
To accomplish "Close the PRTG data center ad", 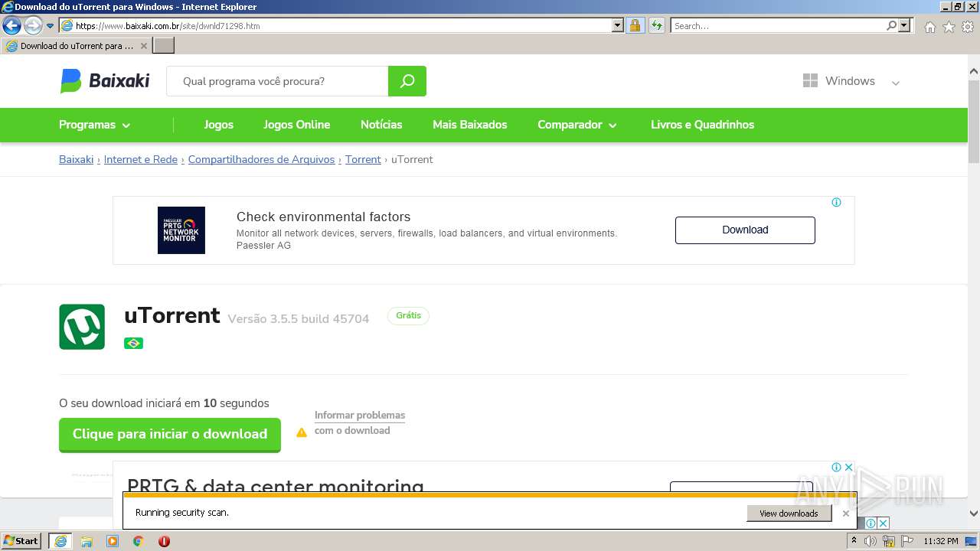I will pos(848,467).
